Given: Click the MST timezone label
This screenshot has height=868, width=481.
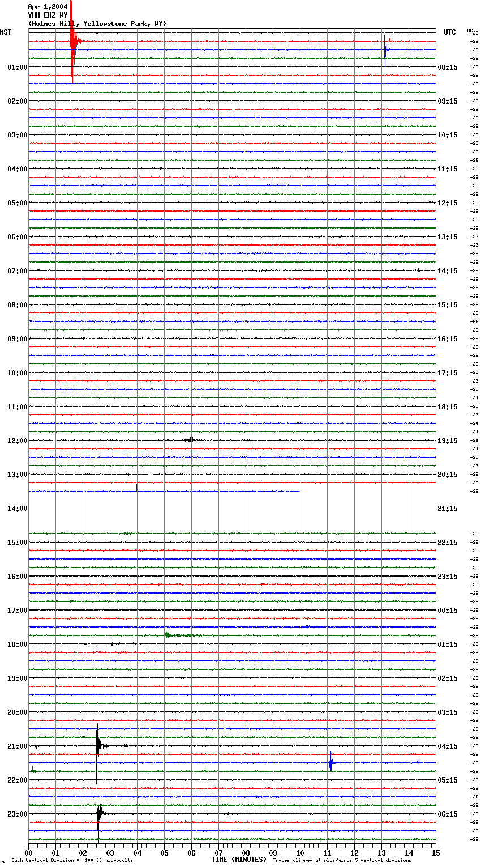Looking at the screenshot, I should pyautogui.click(x=6, y=32).
